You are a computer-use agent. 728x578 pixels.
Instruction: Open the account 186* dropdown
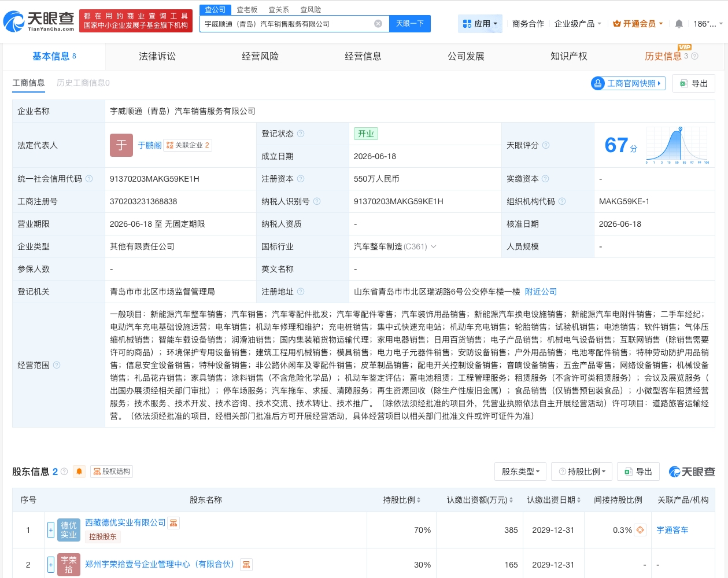(x=708, y=24)
